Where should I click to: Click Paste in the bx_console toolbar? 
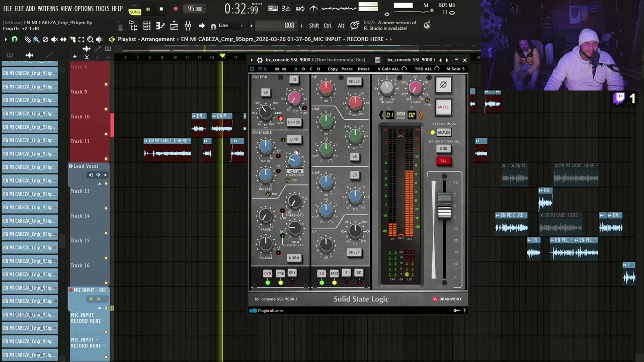point(347,69)
